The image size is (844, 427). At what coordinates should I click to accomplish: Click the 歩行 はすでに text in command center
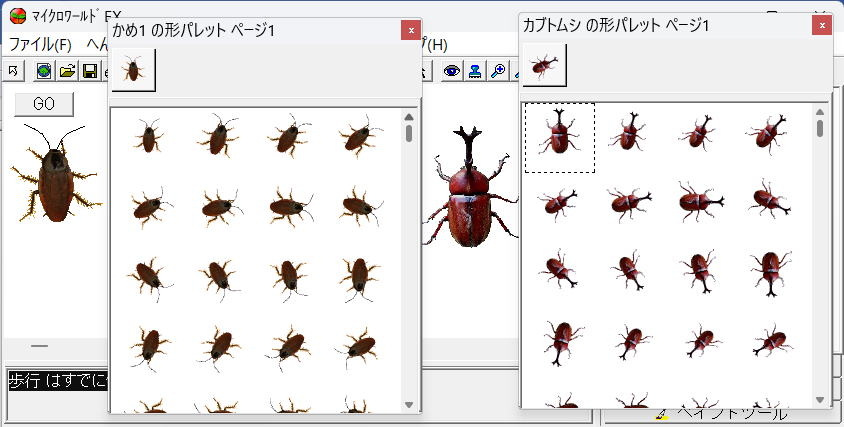point(58,381)
